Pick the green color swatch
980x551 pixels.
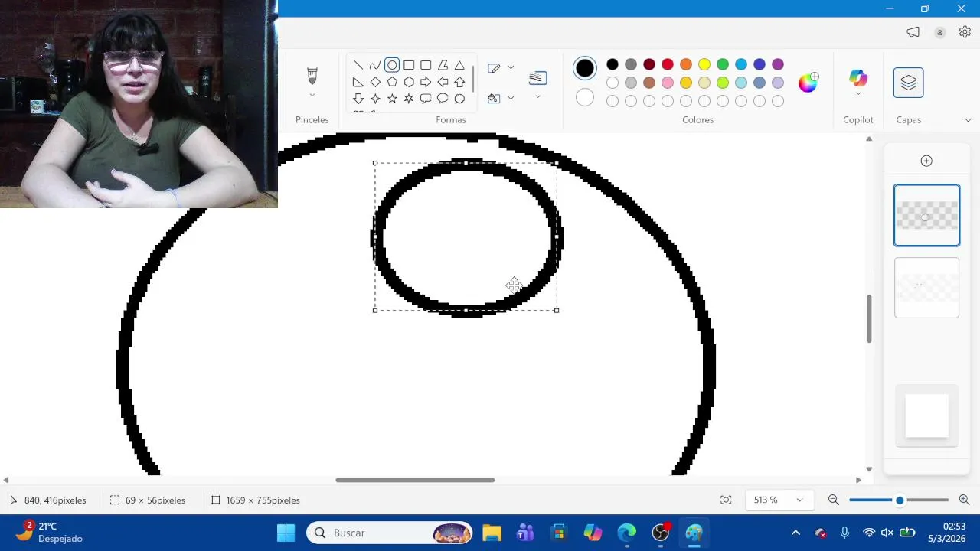723,64
